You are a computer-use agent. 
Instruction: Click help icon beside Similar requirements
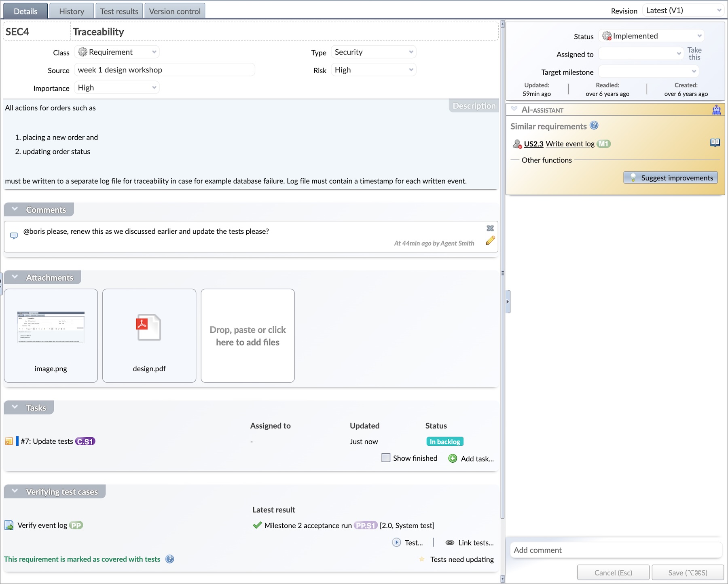pos(594,126)
